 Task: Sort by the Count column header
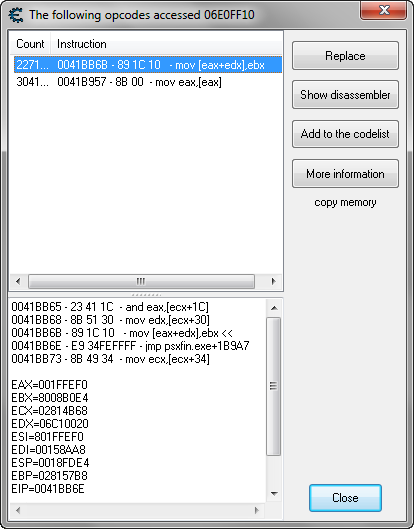[30, 44]
